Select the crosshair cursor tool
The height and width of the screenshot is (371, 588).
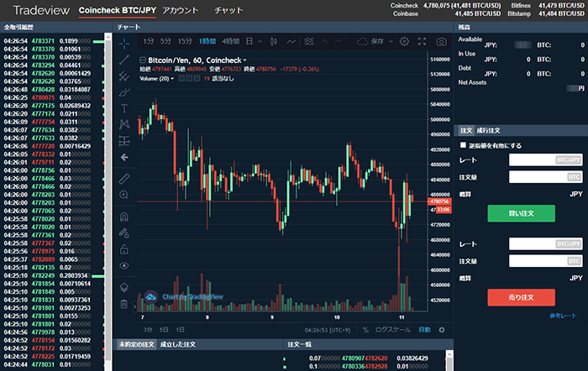(x=124, y=44)
